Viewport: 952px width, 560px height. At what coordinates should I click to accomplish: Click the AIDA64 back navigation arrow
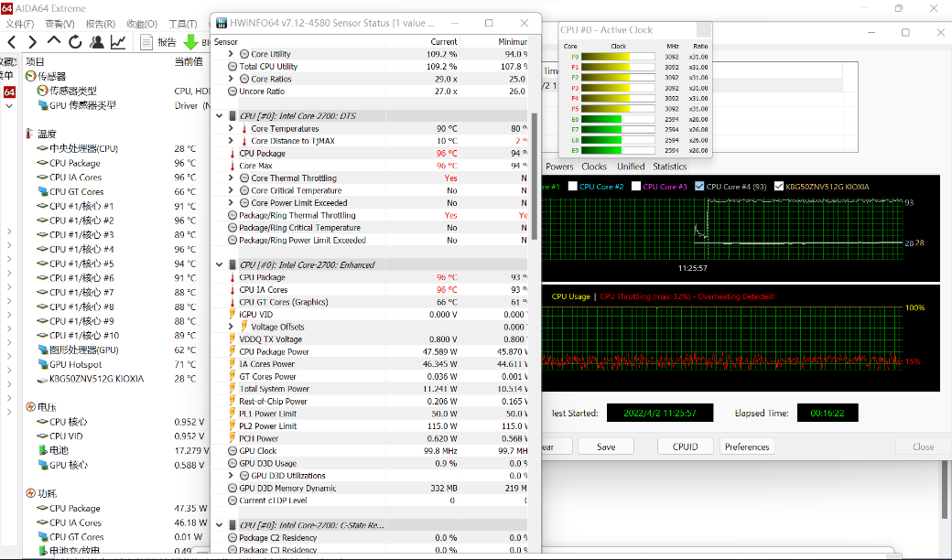[11, 42]
